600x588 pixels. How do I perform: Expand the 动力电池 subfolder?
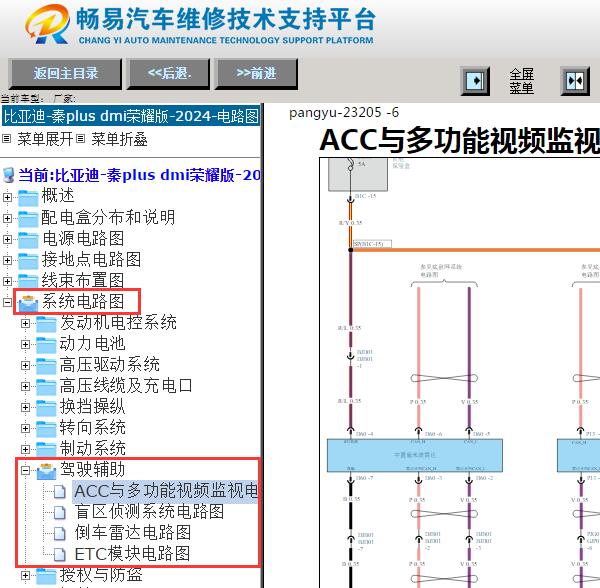pyautogui.click(x=25, y=345)
